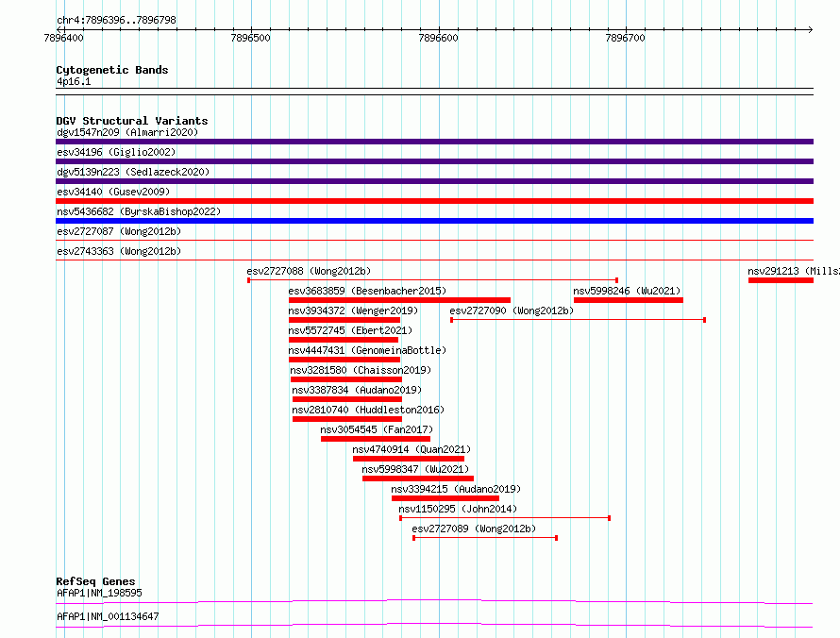Screen dimensions: 840x638
Task: Click the RefSeq Genes track title
Action: [x=95, y=581]
